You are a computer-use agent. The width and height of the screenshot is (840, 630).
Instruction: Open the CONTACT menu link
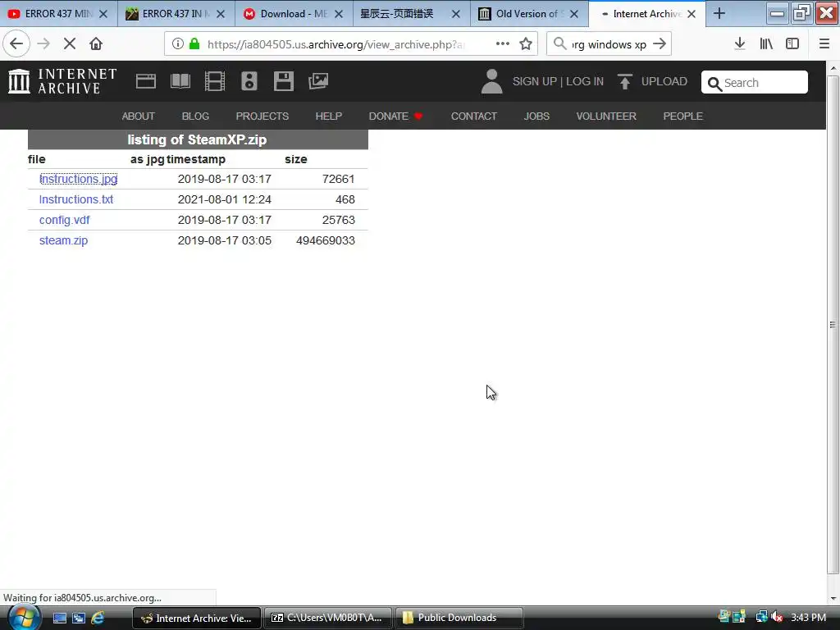474,116
